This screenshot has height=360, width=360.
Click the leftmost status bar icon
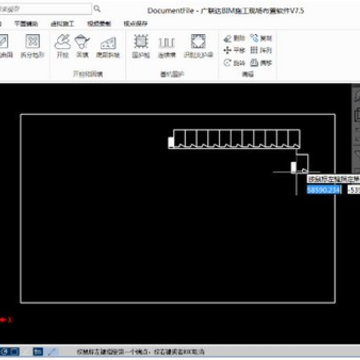(5, 351)
